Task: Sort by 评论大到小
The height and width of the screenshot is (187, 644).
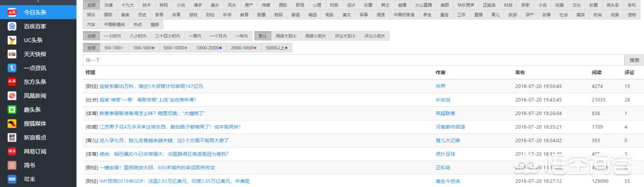Action: (345, 36)
